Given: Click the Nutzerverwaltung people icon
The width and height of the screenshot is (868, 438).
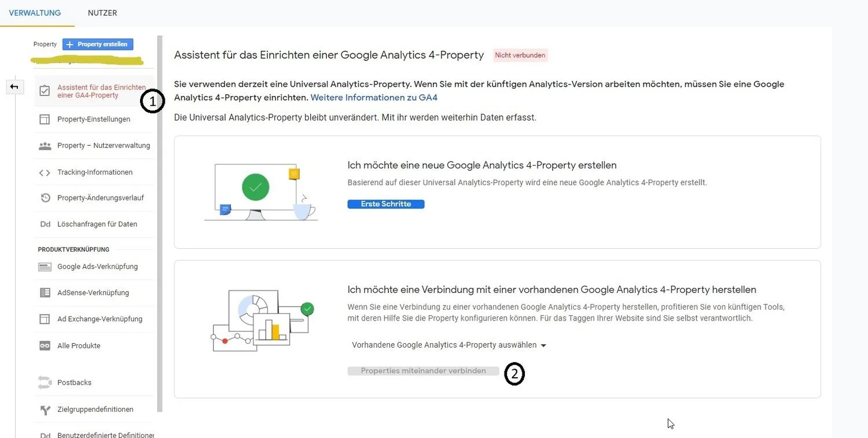Looking at the screenshot, I should point(45,146).
